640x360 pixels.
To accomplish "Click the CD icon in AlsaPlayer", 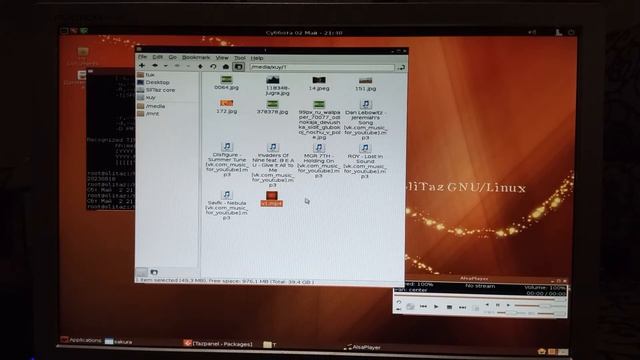I will 410,306.
